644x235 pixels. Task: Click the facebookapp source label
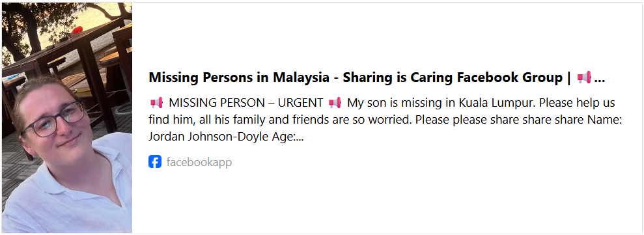199,162
